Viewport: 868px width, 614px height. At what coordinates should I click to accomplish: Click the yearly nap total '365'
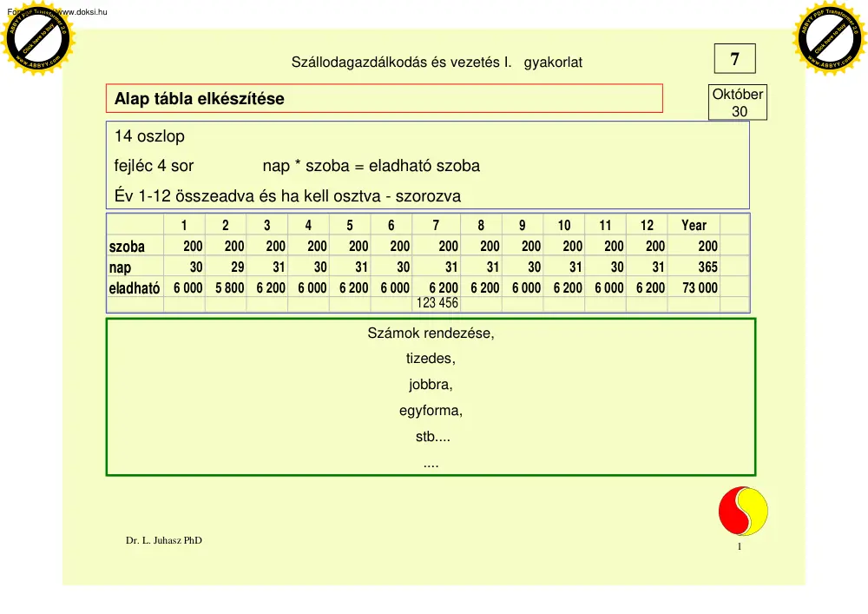(707, 267)
